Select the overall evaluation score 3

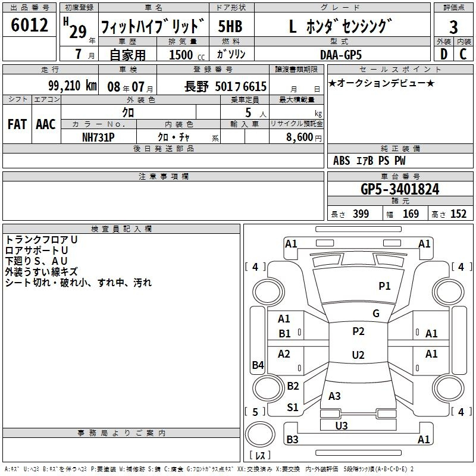pos(453,27)
